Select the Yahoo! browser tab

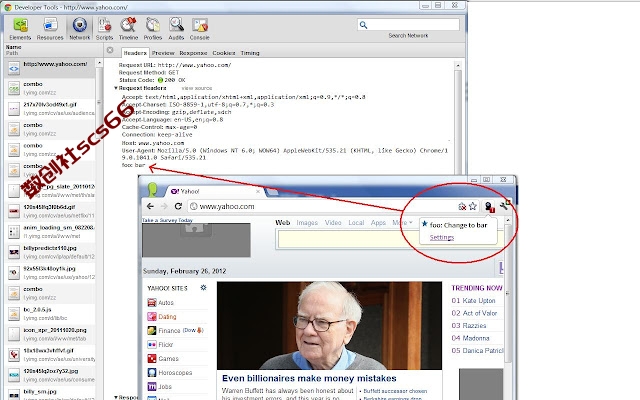pyautogui.click(x=215, y=191)
